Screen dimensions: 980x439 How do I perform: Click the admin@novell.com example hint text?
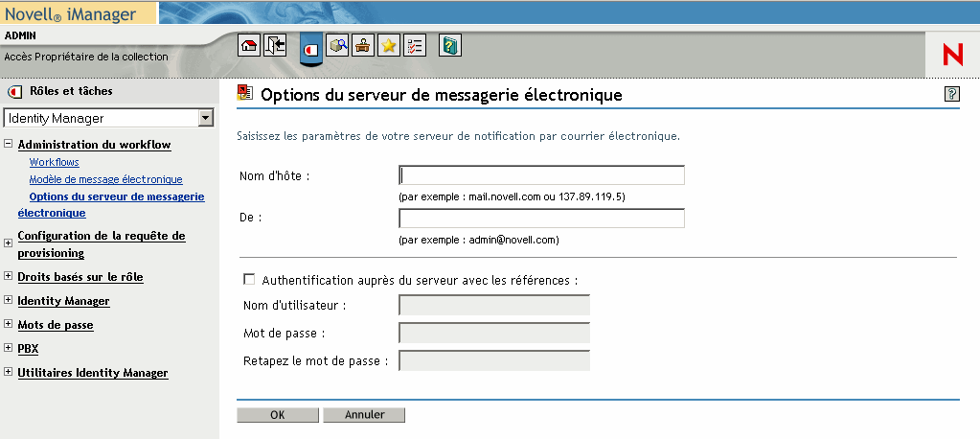point(479,240)
